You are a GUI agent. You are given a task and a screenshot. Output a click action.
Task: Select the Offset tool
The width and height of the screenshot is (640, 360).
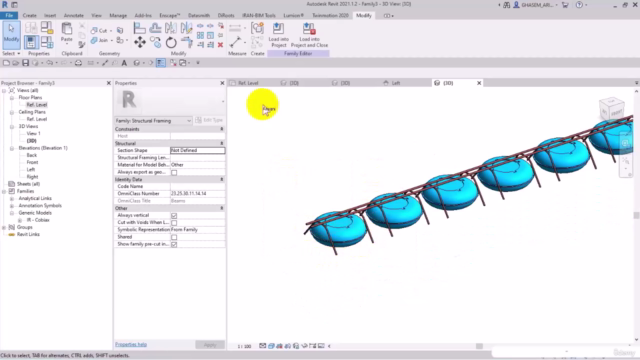[155, 28]
